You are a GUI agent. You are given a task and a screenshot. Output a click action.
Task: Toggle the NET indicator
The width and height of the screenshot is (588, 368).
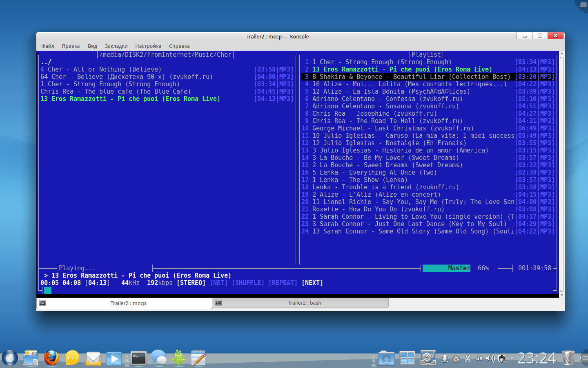click(x=218, y=283)
